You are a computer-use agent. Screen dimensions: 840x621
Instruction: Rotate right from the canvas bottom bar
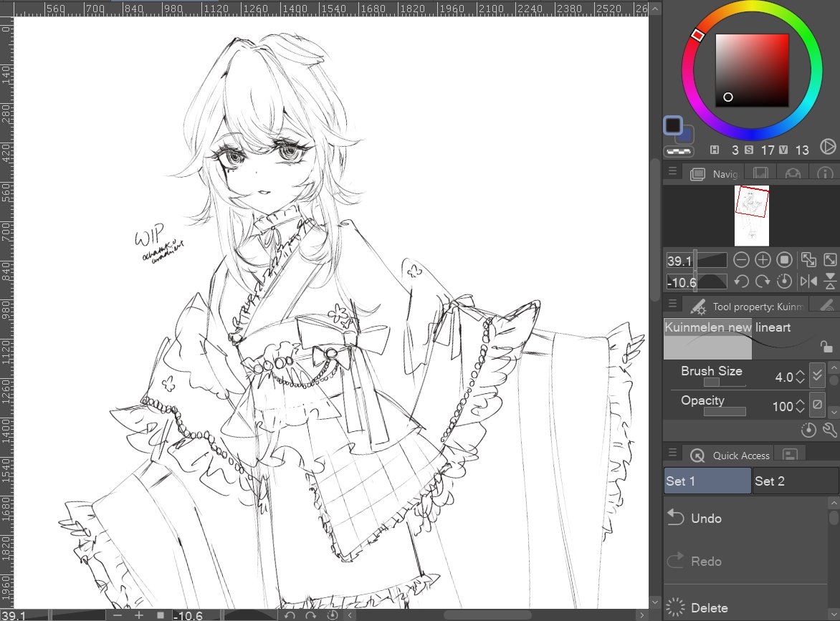coord(310,615)
